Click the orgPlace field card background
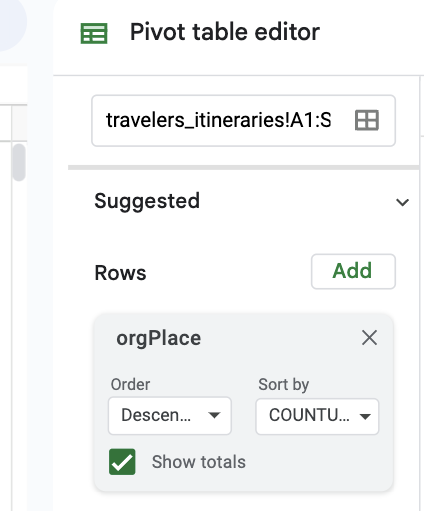Image resolution: width=424 pixels, height=511 pixels. 244,402
